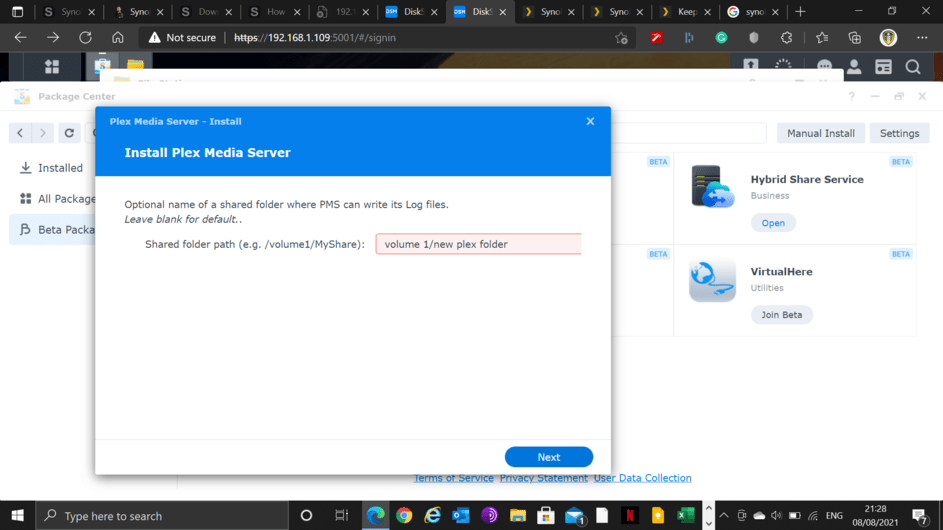
Task: Open the volume control in system tray
Action: pyautogui.click(x=776, y=516)
